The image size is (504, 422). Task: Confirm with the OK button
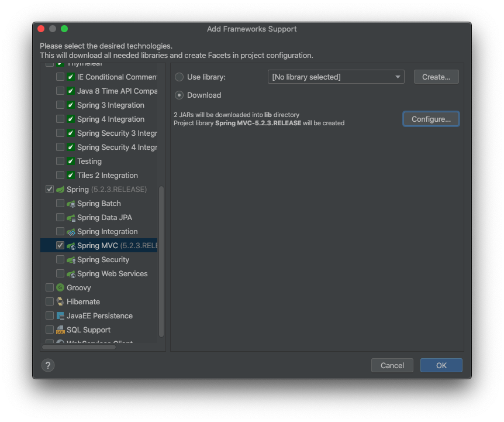click(x=441, y=365)
